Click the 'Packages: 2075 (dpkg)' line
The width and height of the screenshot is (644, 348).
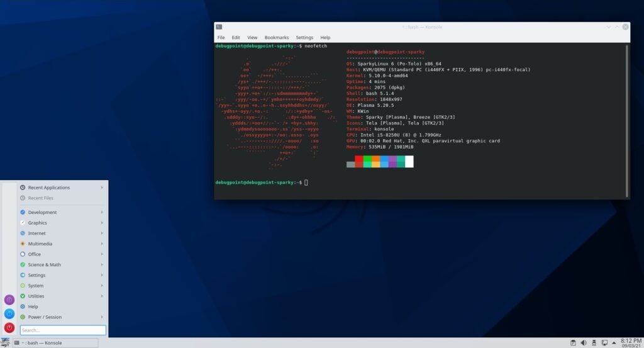coord(375,87)
